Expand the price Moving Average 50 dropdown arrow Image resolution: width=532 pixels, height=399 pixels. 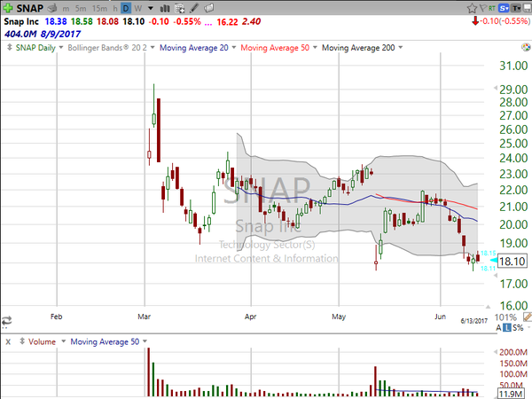pyautogui.click(x=315, y=48)
